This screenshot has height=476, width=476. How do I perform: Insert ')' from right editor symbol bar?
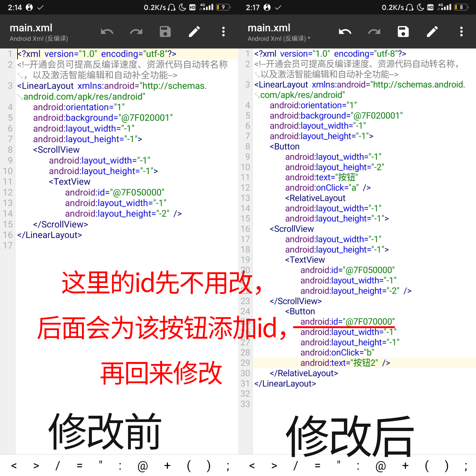446,466
